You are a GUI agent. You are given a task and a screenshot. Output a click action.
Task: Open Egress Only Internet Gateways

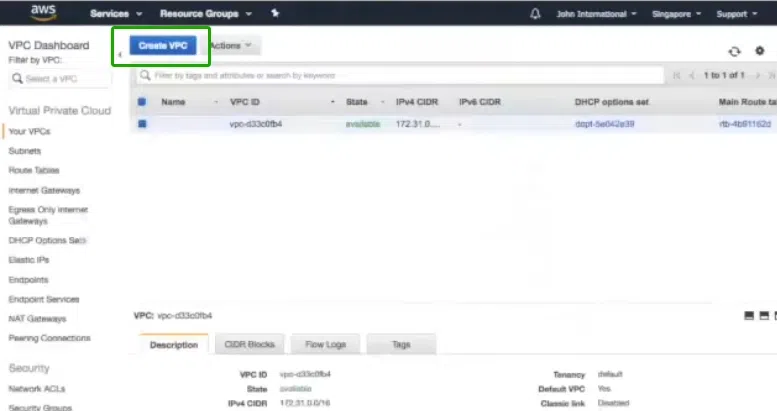[48, 215]
